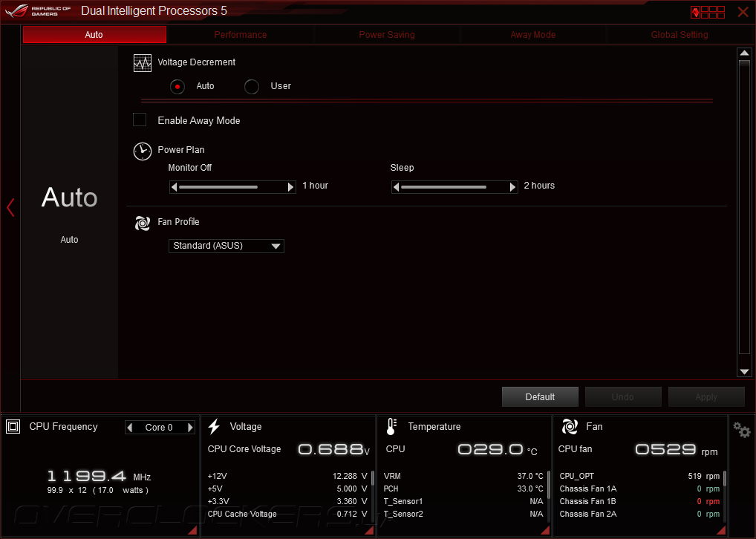Click the Voltage Decrement waveform icon
756x539 pixels.
pos(143,63)
